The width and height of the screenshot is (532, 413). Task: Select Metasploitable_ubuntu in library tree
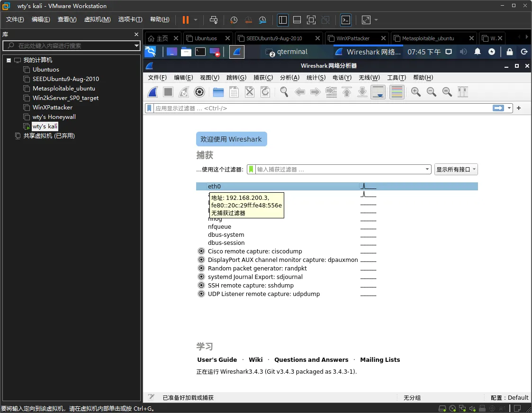[64, 89]
